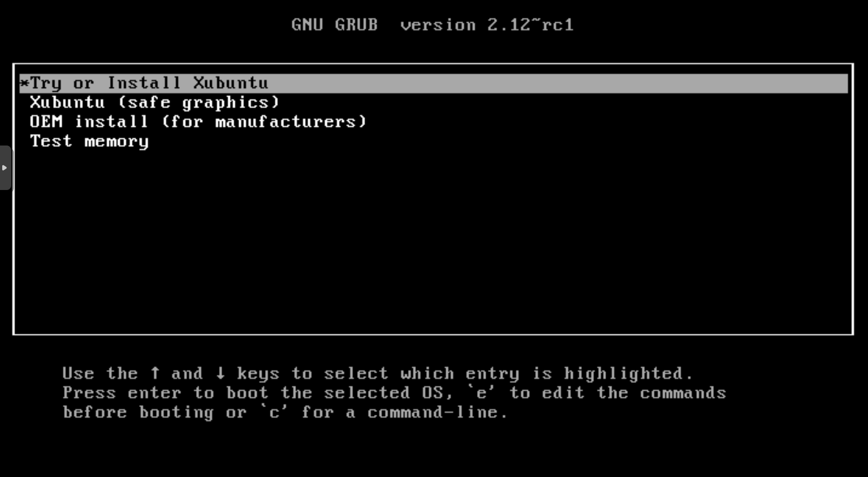Click the empty area inside the menu box
Image resolution: width=868 pixels, height=477 pixels.
[x=433, y=240]
